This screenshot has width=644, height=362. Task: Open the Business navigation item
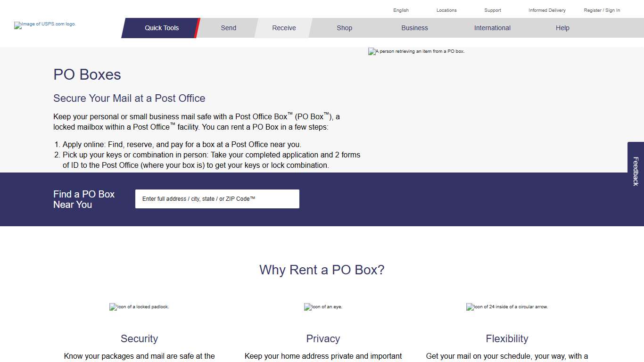414,28
